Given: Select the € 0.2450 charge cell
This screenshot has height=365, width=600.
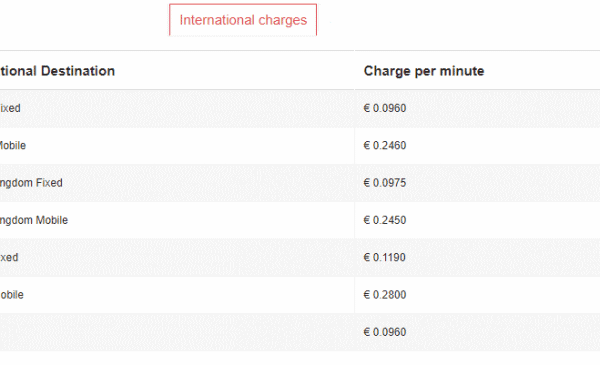Looking at the screenshot, I should [385, 220].
